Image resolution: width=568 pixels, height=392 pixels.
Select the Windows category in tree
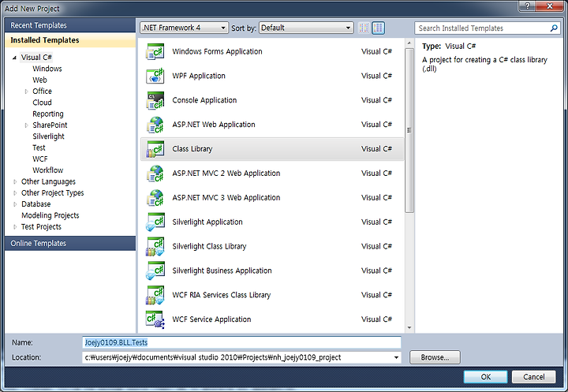coord(47,69)
